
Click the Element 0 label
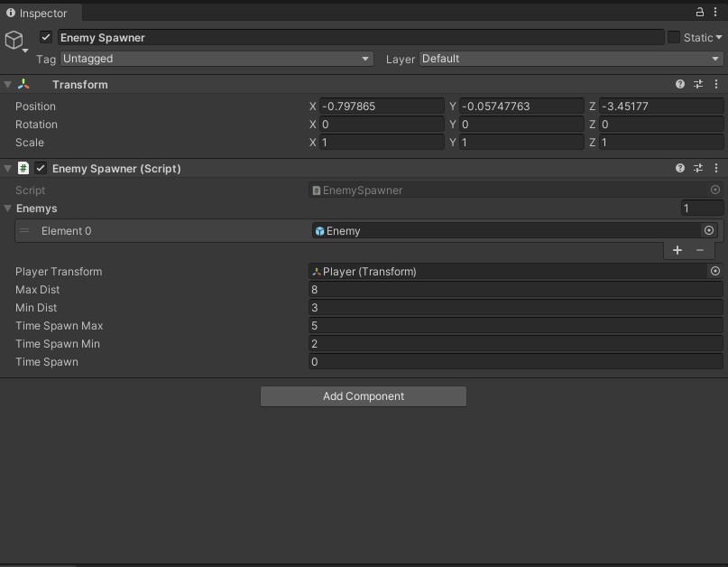66,230
